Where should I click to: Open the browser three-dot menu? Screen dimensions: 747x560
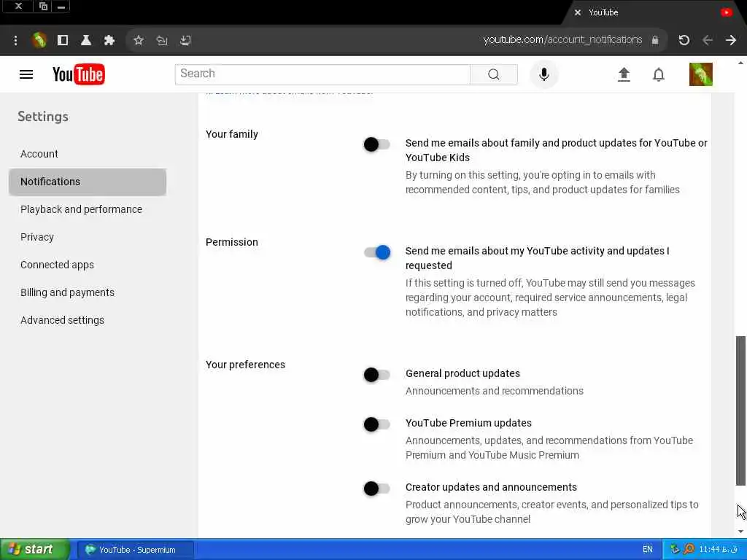click(x=16, y=41)
